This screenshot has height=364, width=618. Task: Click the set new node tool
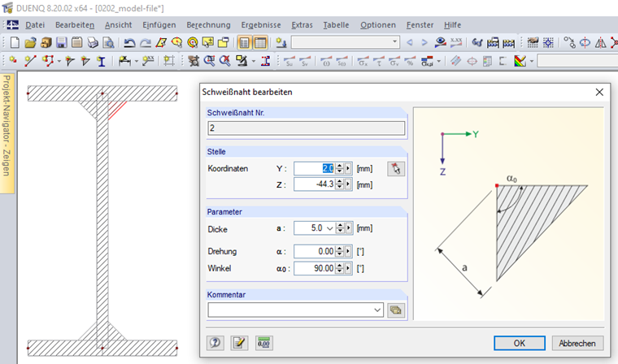[13, 61]
